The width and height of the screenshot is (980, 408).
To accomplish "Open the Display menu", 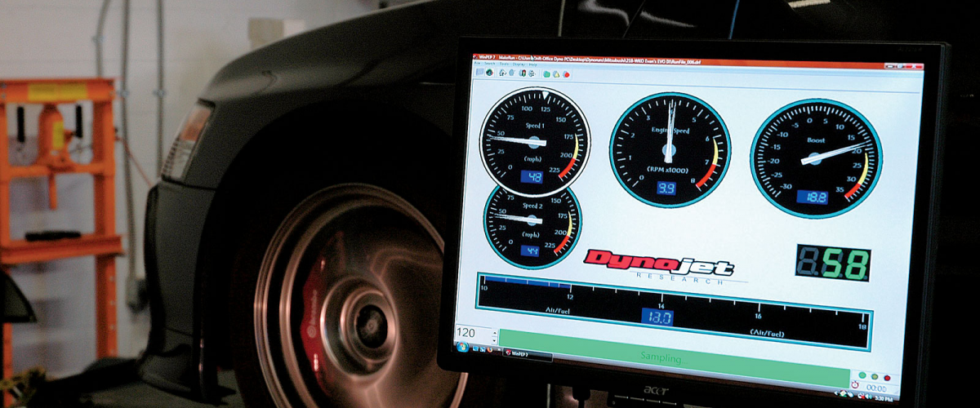I will (x=519, y=64).
